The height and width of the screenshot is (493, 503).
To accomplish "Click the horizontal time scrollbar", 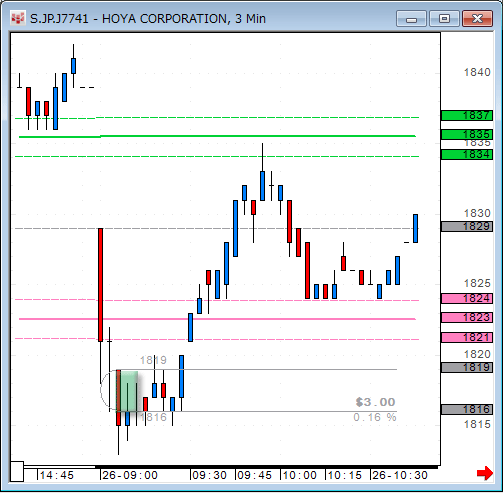I will coord(231,467).
